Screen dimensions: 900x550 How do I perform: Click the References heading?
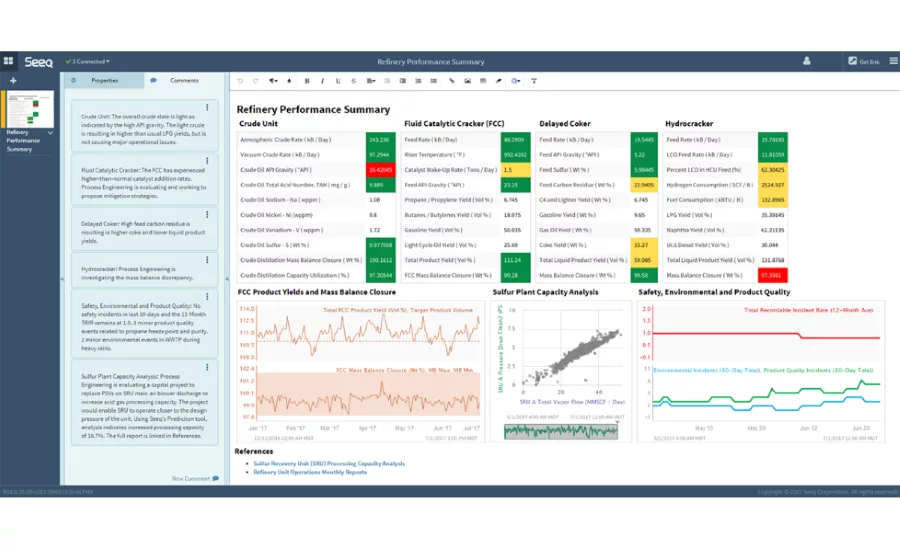(254, 451)
